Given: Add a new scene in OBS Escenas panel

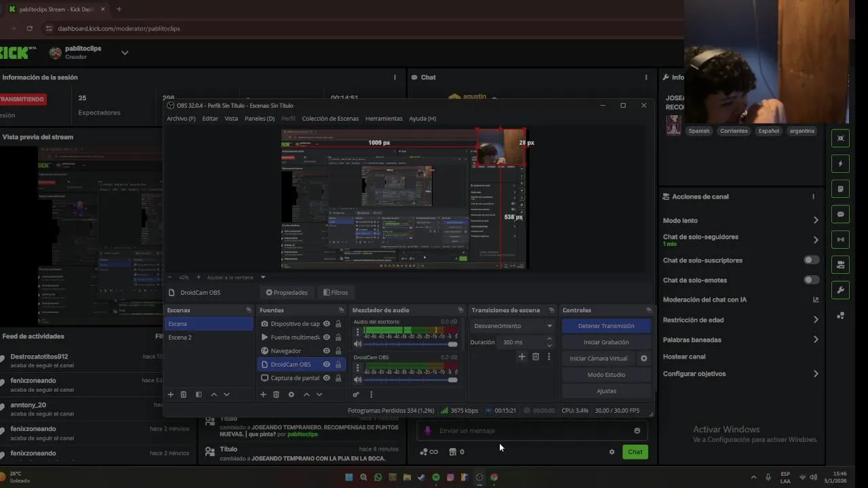Looking at the screenshot, I should [x=171, y=394].
